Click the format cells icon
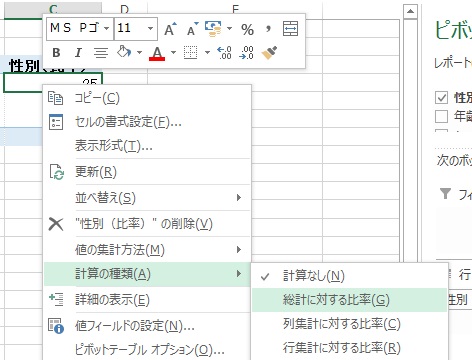The height and width of the screenshot is (360, 472). pyautogui.click(x=56, y=122)
